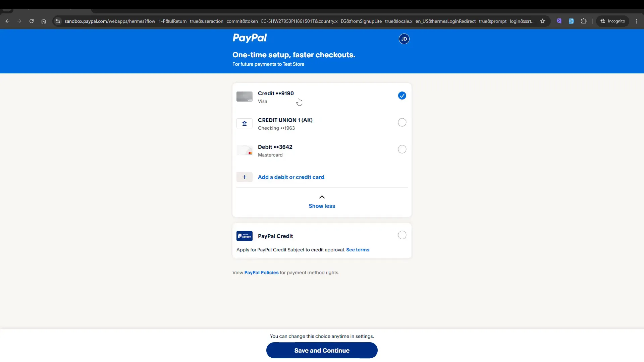Click the Save and Continue button

(x=322, y=350)
